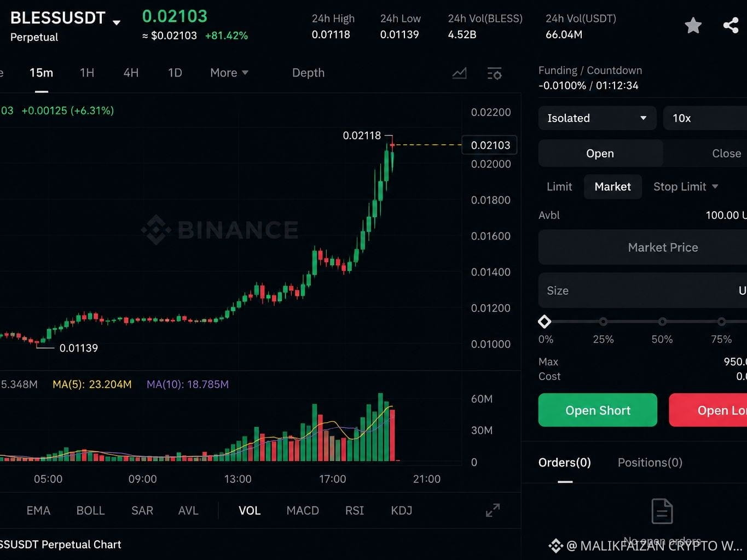Open the Isolated margin mode dropdown
Viewport: 747px width, 560px height.
597,118
